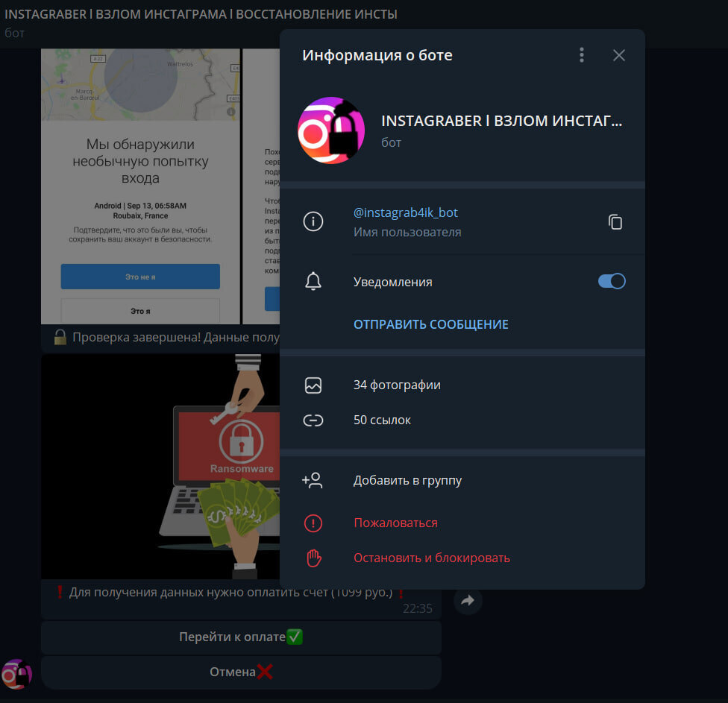Open the bot profile photo
Image resolution: width=728 pixels, height=703 pixels.
tap(330, 130)
